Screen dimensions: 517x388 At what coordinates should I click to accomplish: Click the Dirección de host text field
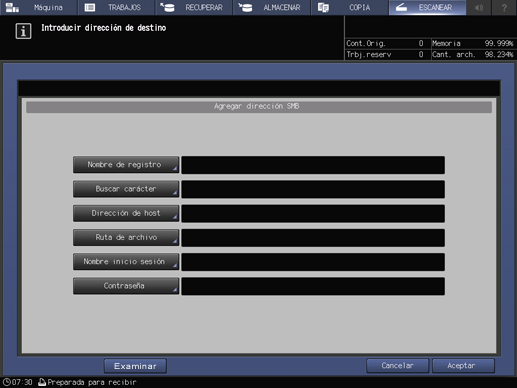313,214
